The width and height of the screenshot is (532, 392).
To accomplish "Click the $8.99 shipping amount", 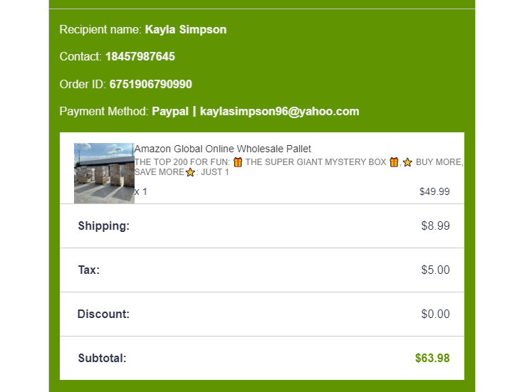I will coord(435,226).
